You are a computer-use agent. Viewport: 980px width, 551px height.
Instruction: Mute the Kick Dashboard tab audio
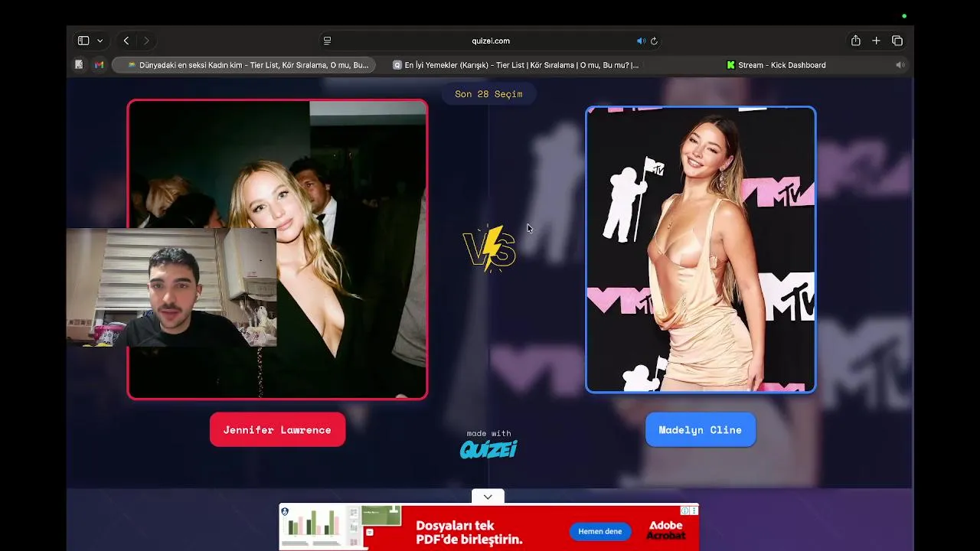click(x=900, y=65)
